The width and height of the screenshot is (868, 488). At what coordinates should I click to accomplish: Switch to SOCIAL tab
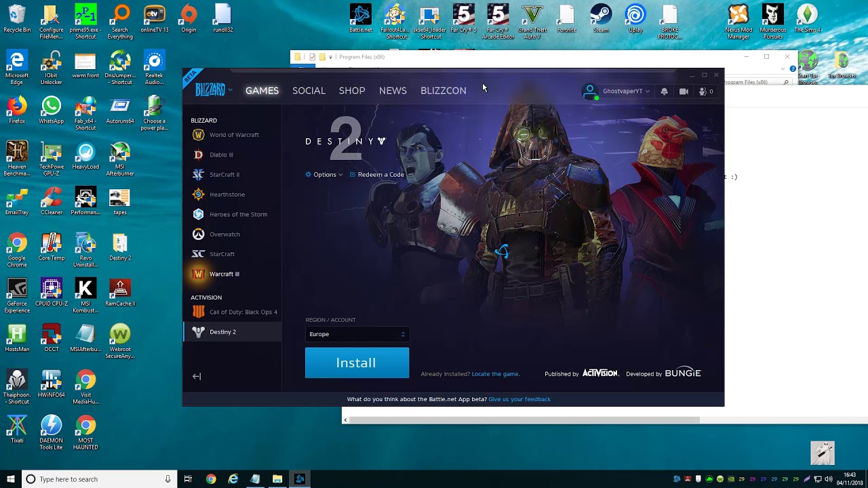[x=309, y=91]
